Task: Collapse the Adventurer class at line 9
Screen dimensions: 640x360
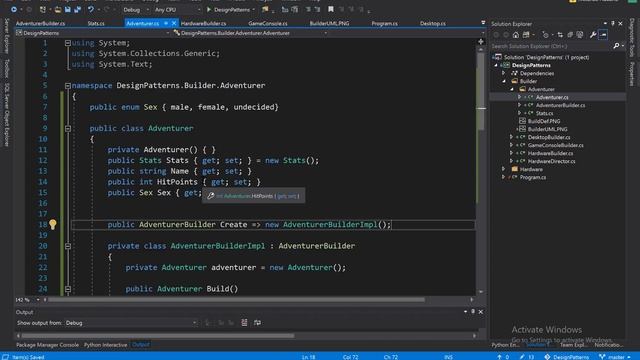Action: click(68, 129)
